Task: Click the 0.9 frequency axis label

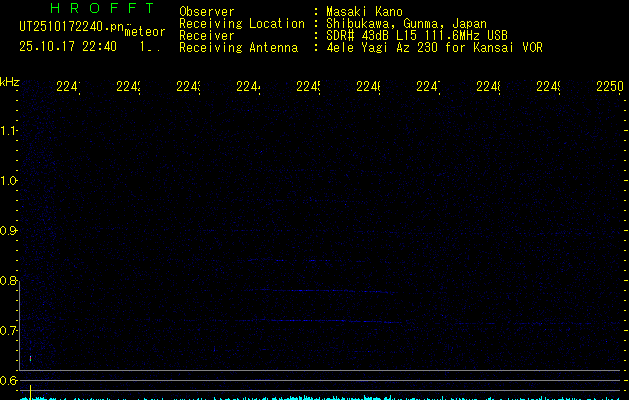Action: 8,231
